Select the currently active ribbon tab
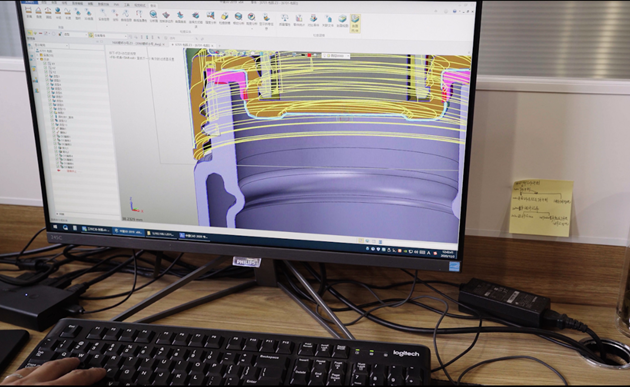630x387 pixels. pos(153,6)
